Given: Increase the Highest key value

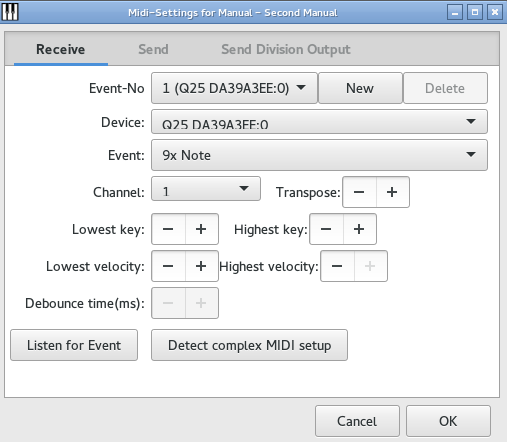Looking at the screenshot, I should click(x=359, y=229).
